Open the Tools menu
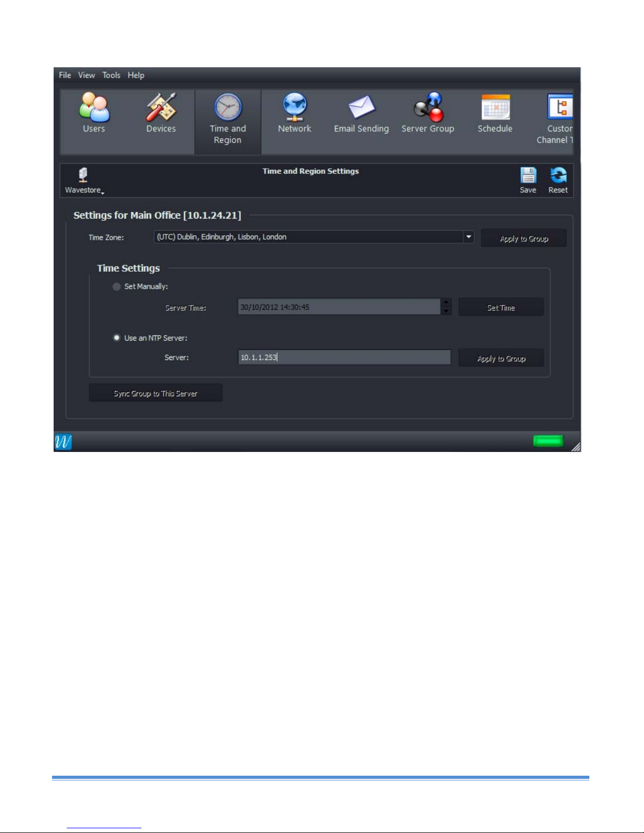The width and height of the screenshot is (644, 833). coord(111,75)
